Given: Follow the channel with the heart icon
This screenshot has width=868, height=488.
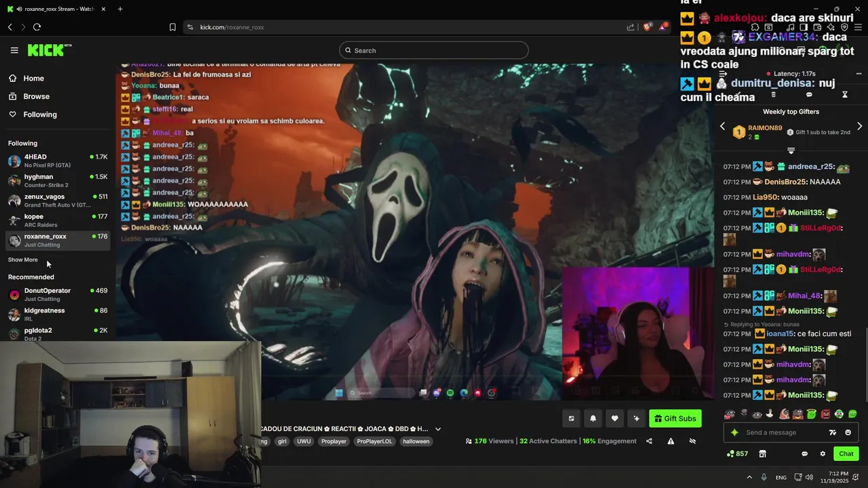Looking at the screenshot, I should (x=614, y=419).
